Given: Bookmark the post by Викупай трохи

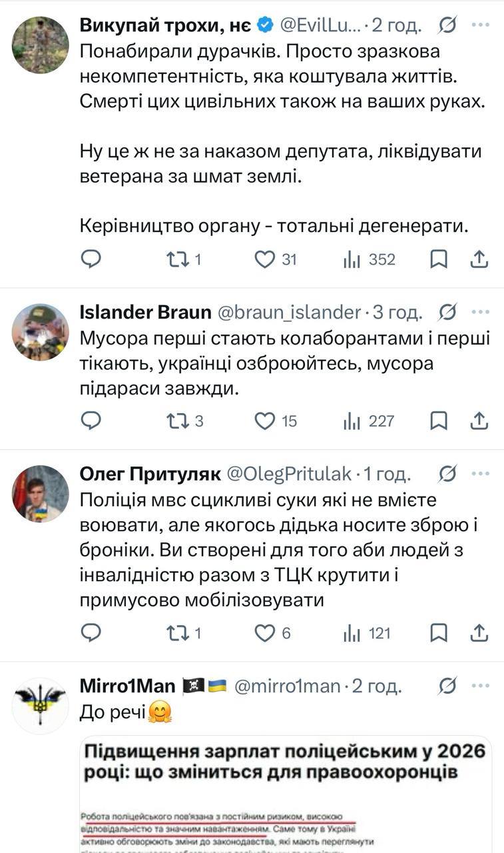Looking at the screenshot, I should coord(439,260).
